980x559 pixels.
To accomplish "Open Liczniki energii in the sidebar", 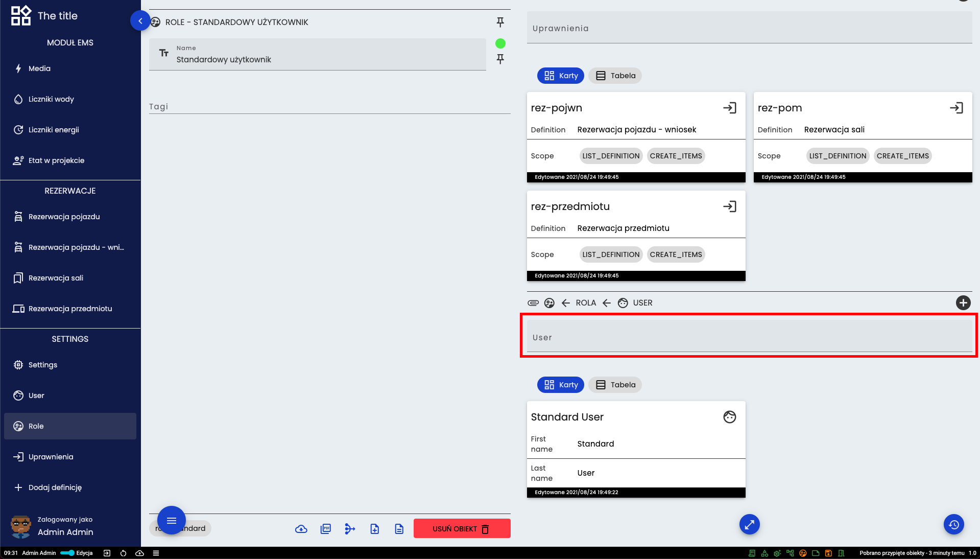I will tap(70, 130).
